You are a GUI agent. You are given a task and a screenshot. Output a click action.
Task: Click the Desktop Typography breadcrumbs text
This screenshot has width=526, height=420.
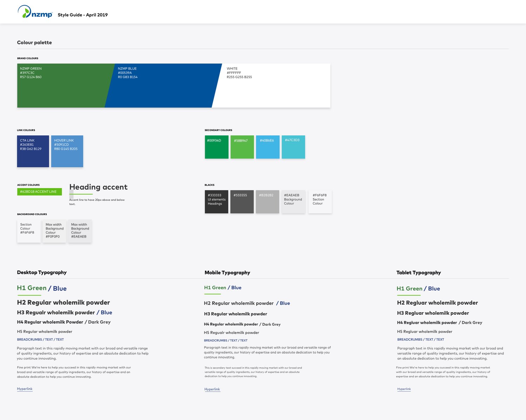(40, 340)
